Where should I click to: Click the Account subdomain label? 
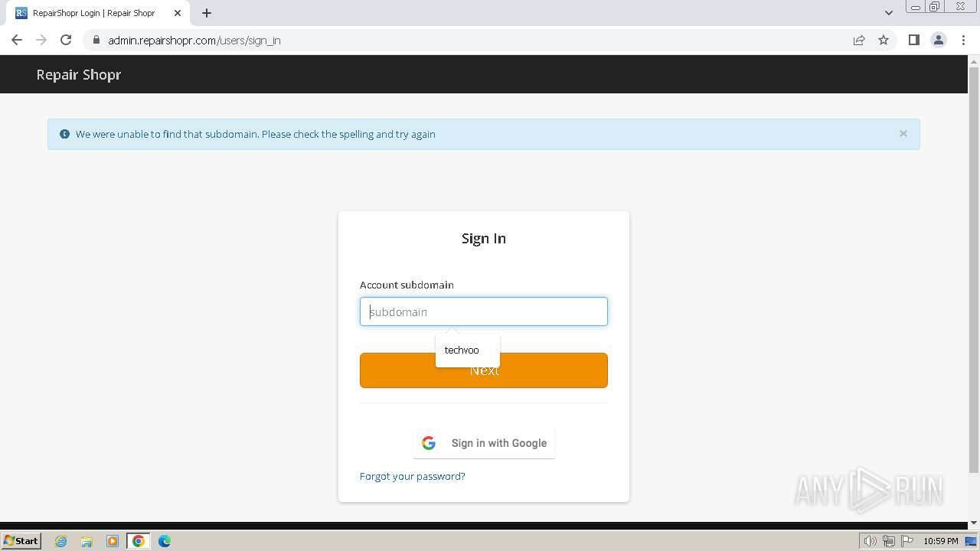point(407,285)
